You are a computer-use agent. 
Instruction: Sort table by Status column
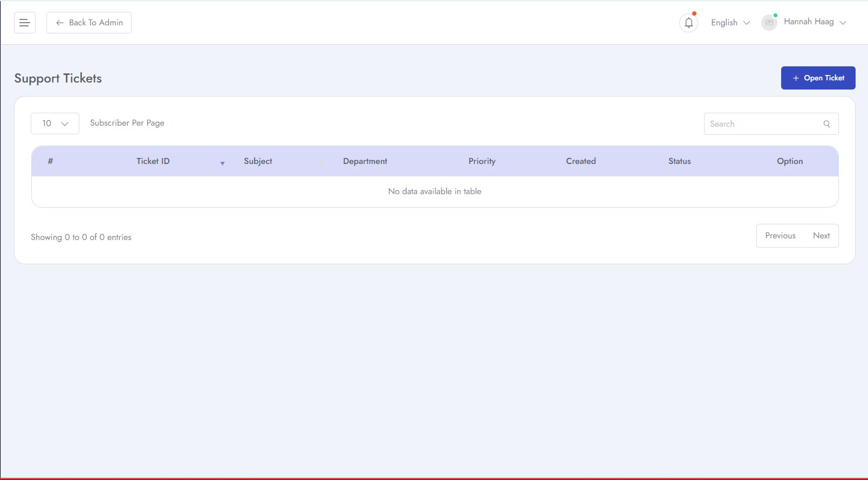click(x=680, y=161)
